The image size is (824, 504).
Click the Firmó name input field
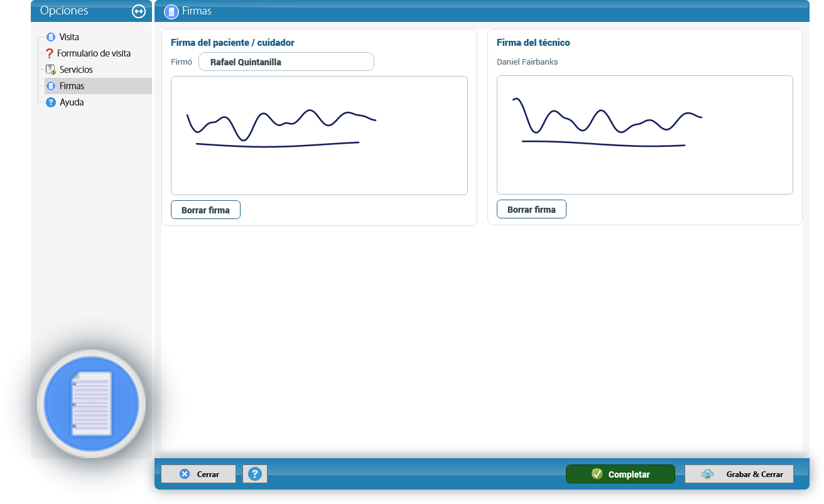point(286,62)
